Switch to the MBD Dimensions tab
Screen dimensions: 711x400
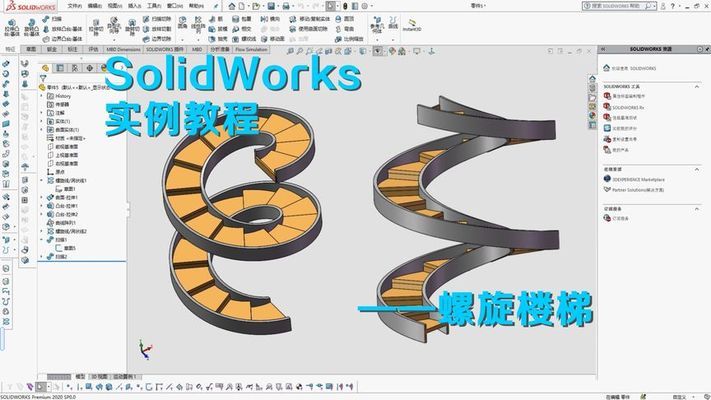pyautogui.click(x=121, y=48)
